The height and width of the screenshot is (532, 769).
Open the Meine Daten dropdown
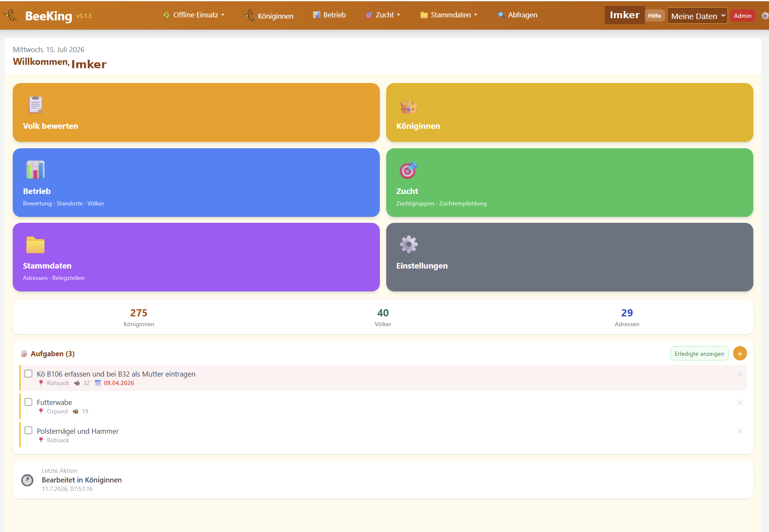click(x=697, y=16)
